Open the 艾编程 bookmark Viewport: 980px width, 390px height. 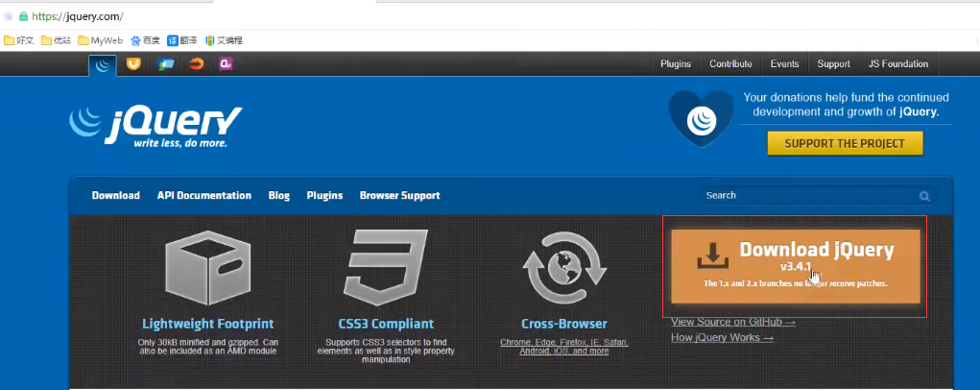224,40
